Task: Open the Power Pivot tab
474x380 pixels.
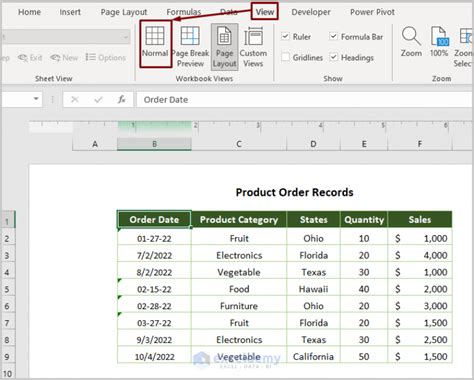Action: [372, 12]
